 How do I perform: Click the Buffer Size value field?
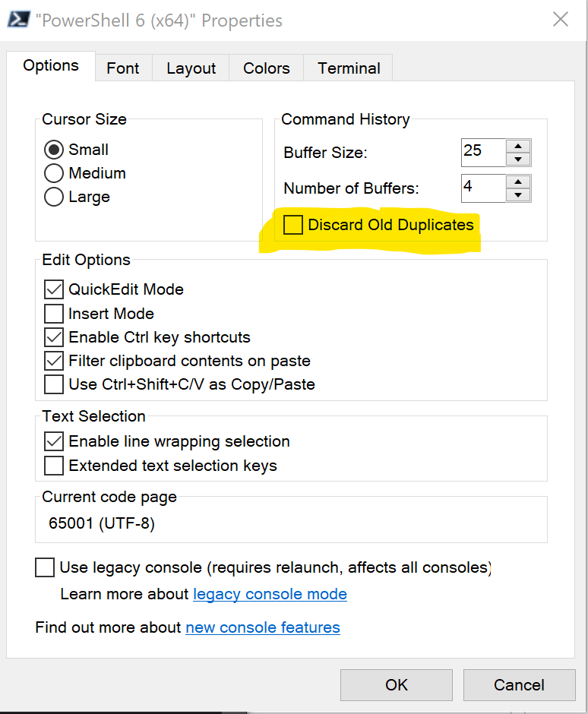(x=483, y=152)
